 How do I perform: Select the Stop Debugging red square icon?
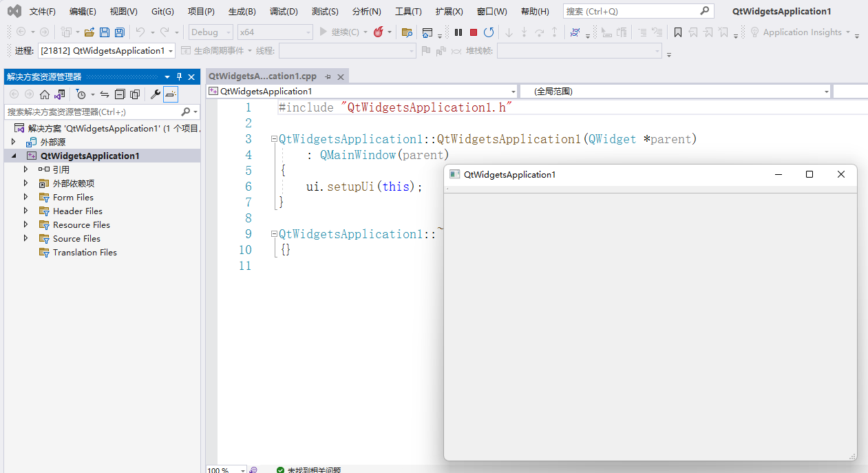473,32
